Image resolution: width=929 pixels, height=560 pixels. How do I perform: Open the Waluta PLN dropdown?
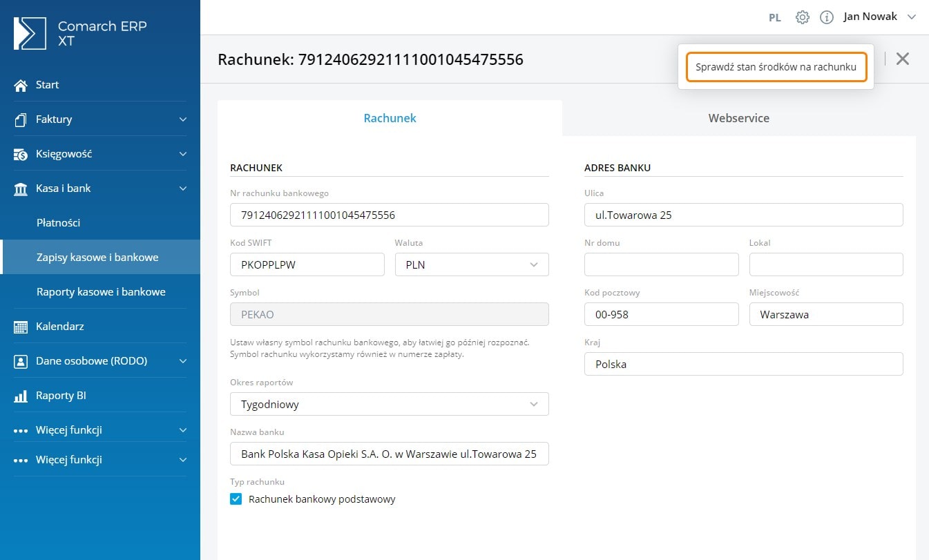[472, 264]
